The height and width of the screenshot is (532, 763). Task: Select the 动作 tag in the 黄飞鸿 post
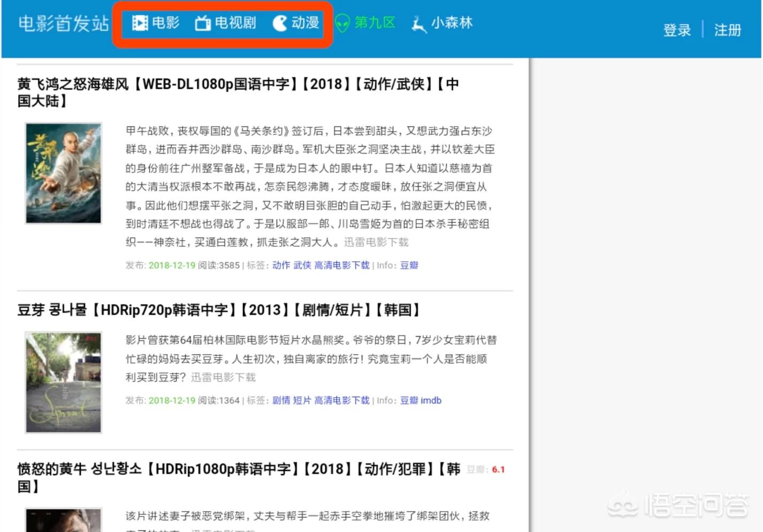coord(281,265)
